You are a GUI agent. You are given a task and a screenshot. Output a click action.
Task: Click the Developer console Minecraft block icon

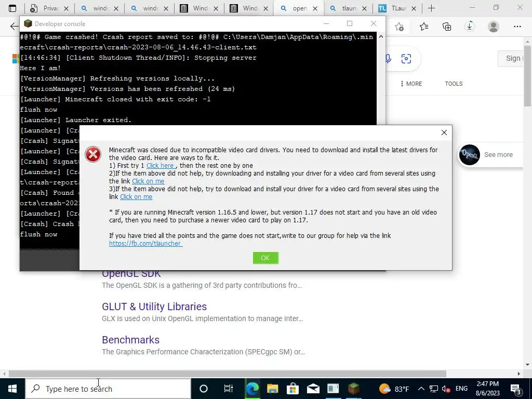click(28, 23)
